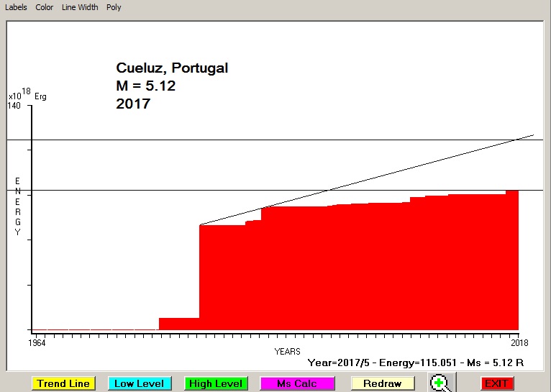Open the Color menu
551x392 pixels.
click(45, 7)
